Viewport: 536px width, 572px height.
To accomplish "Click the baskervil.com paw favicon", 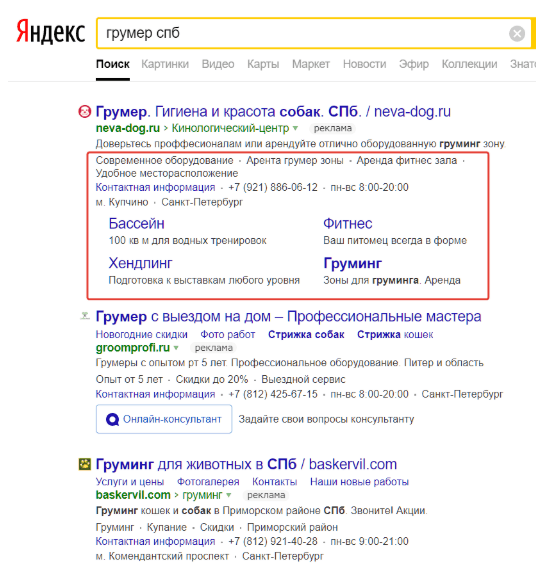I will [x=85, y=464].
